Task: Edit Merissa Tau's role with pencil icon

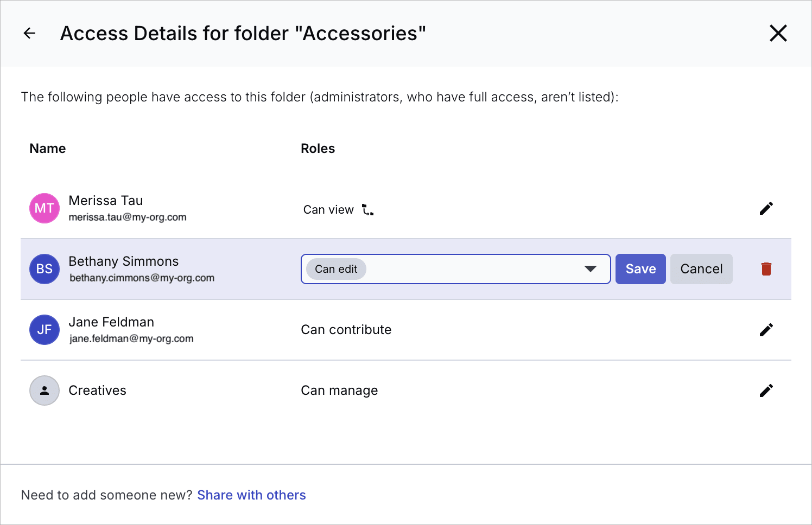Action: (766, 208)
